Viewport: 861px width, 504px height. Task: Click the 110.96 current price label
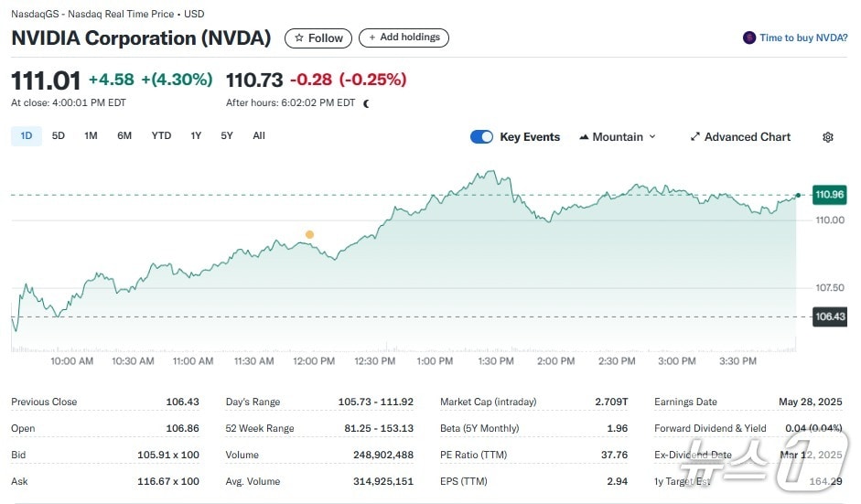click(x=829, y=194)
